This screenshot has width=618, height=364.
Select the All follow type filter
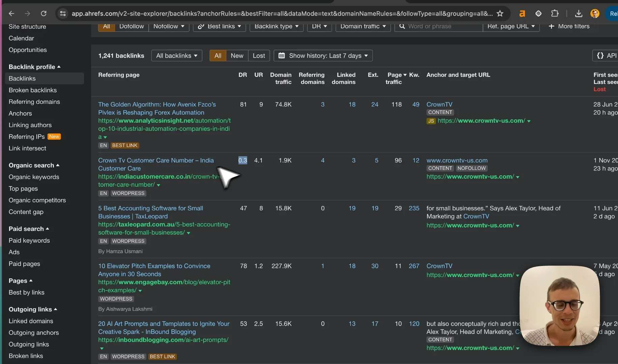click(x=106, y=26)
